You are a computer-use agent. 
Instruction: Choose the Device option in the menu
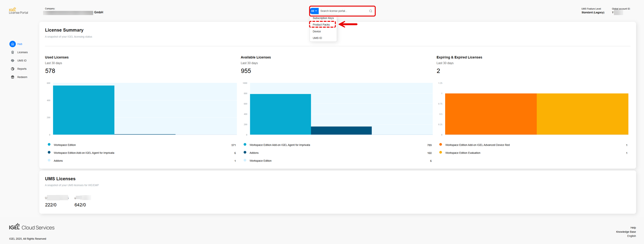tap(317, 32)
